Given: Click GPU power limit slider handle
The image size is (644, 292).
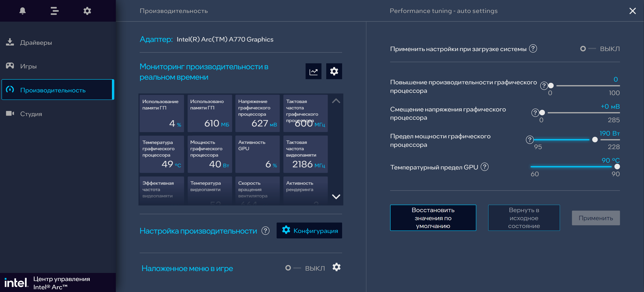Looking at the screenshot, I should pyautogui.click(x=595, y=140).
